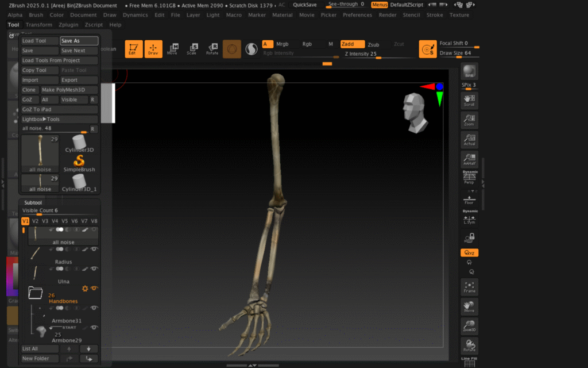Click the Save As button
The image size is (588, 368).
79,41
